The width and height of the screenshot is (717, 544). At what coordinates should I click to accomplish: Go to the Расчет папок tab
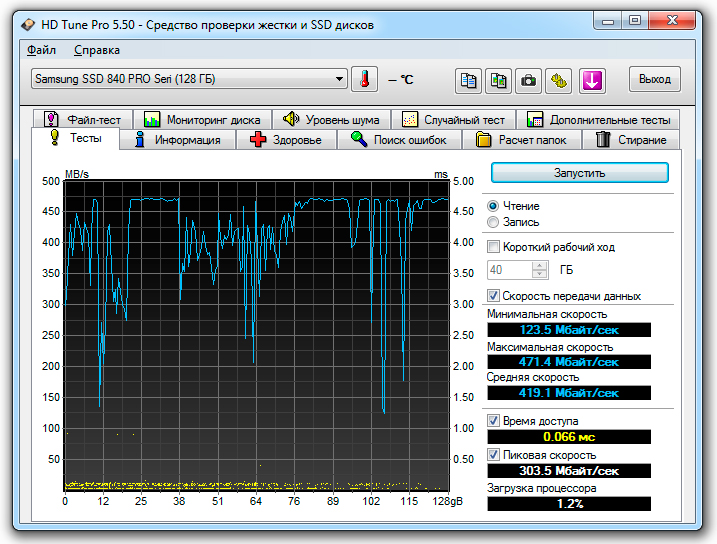point(522,140)
